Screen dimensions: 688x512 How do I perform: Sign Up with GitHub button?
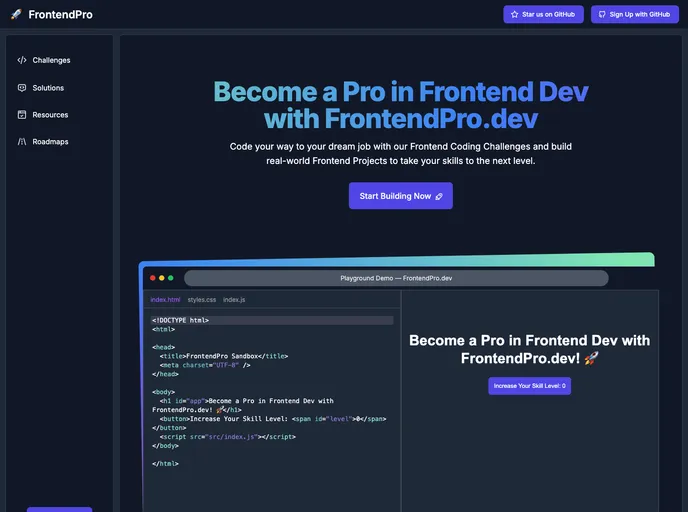pyautogui.click(x=634, y=14)
